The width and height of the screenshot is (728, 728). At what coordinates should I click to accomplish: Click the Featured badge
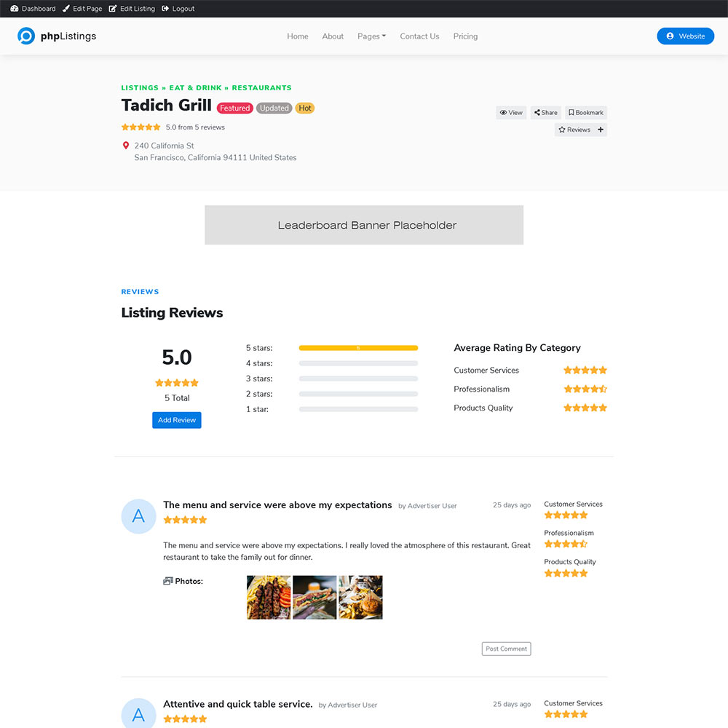235,108
